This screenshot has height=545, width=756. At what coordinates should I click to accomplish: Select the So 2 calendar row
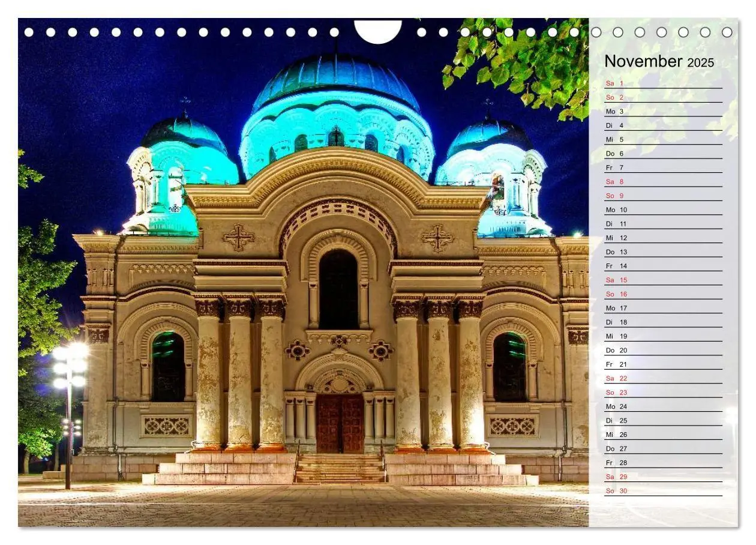(663, 97)
